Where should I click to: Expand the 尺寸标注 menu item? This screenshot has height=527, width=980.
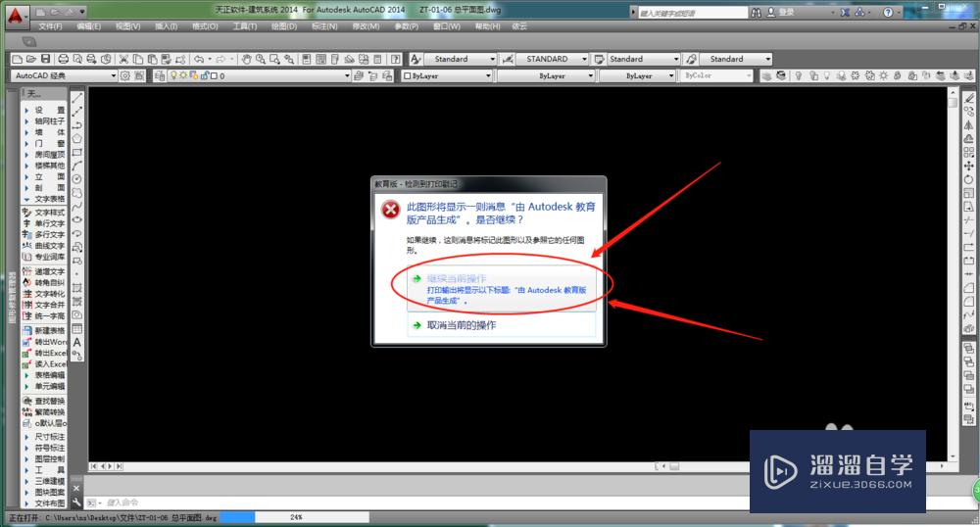coord(45,437)
